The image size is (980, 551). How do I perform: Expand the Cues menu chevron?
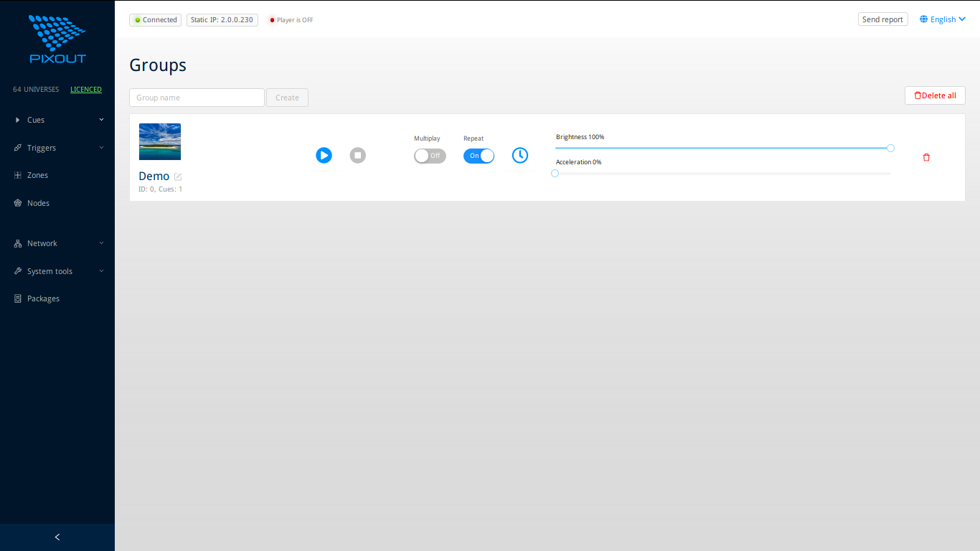click(101, 120)
